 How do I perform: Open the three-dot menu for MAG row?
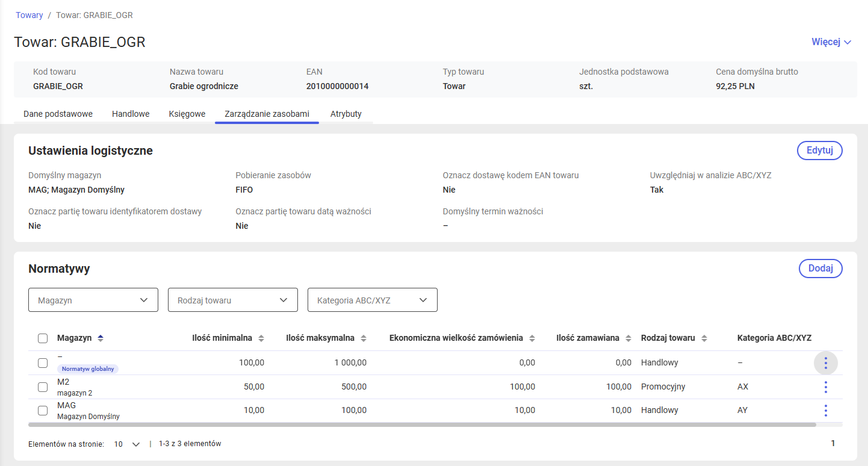pyautogui.click(x=825, y=411)
